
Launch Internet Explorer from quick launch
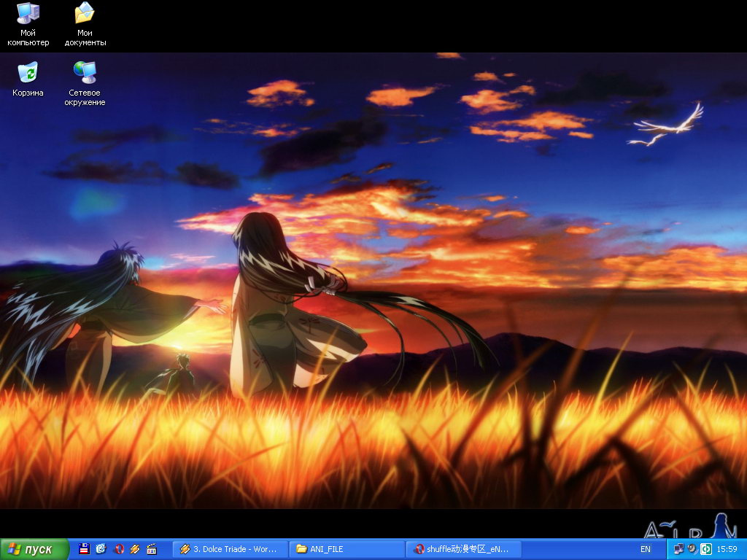click(101, 549)
